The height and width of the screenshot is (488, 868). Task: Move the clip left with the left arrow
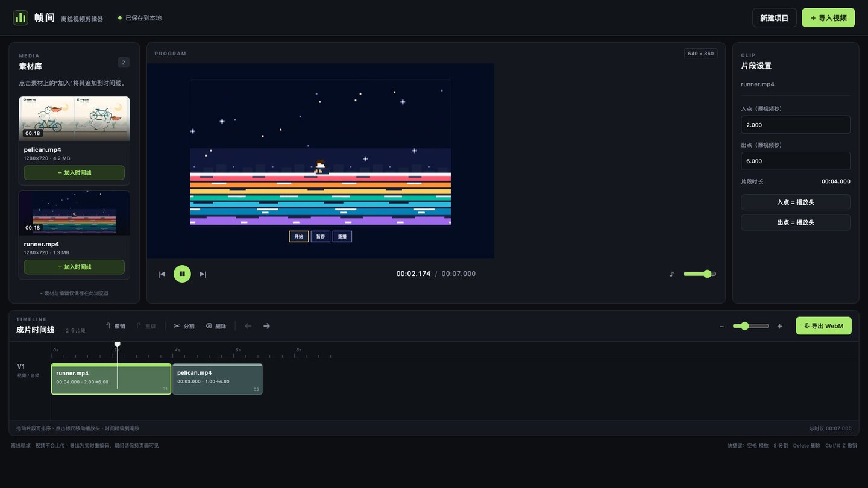(248, 326)
